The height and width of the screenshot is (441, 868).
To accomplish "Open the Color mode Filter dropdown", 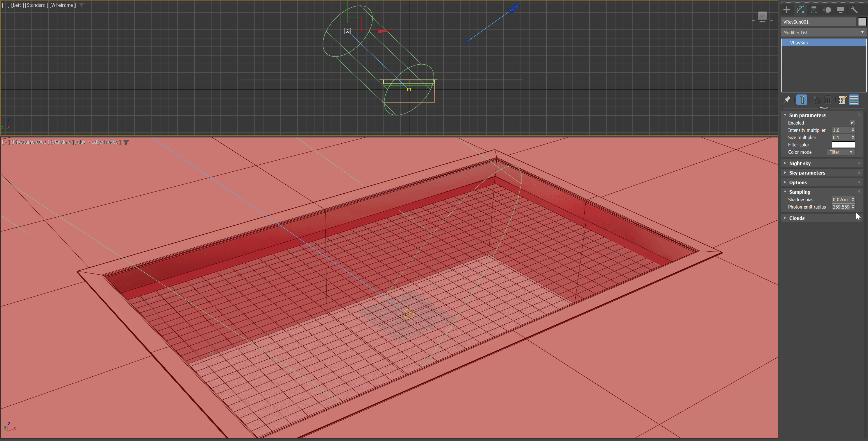I will pyautogui.click(x=841, y=152).
